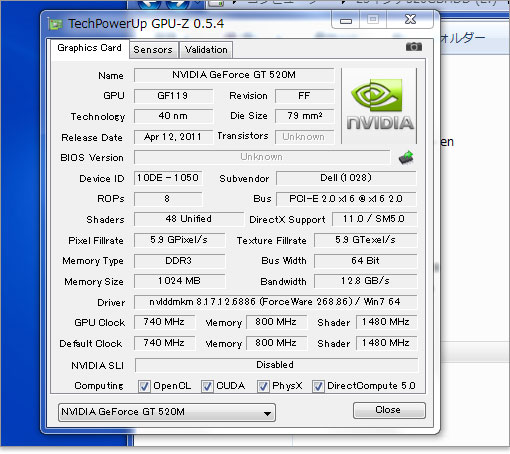Screen dimensions: 510x454
Task: Click the Default Clock 740 MHz field
Action: (x=164, y=343)
